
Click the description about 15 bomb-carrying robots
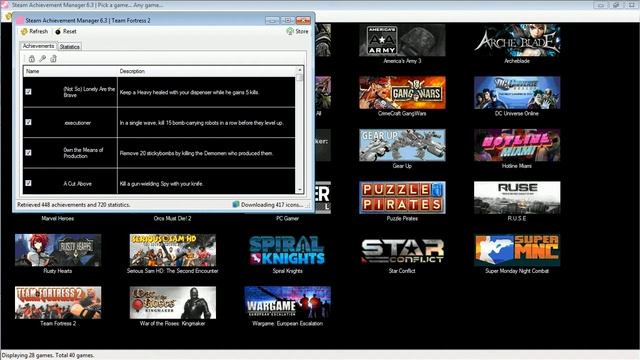(201, 123)
